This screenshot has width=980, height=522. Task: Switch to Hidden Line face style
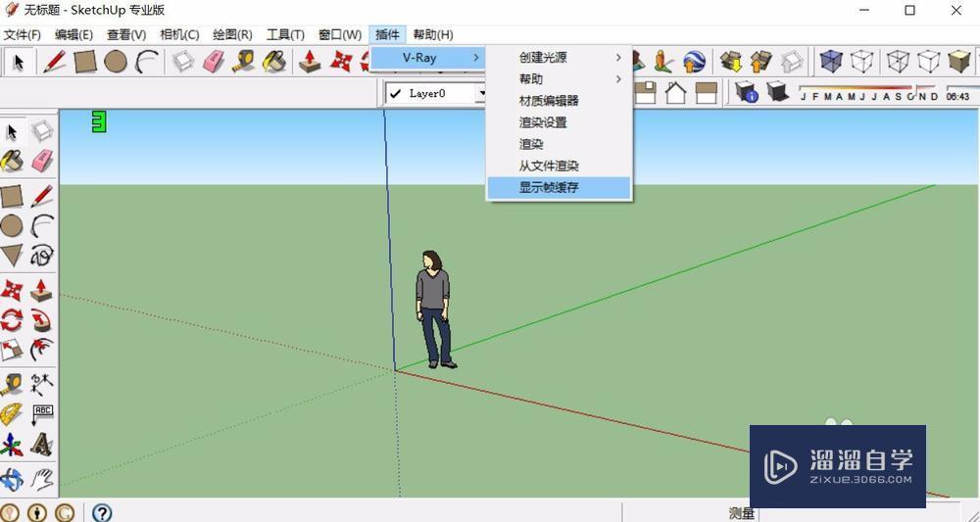click(x=929, y=62)
